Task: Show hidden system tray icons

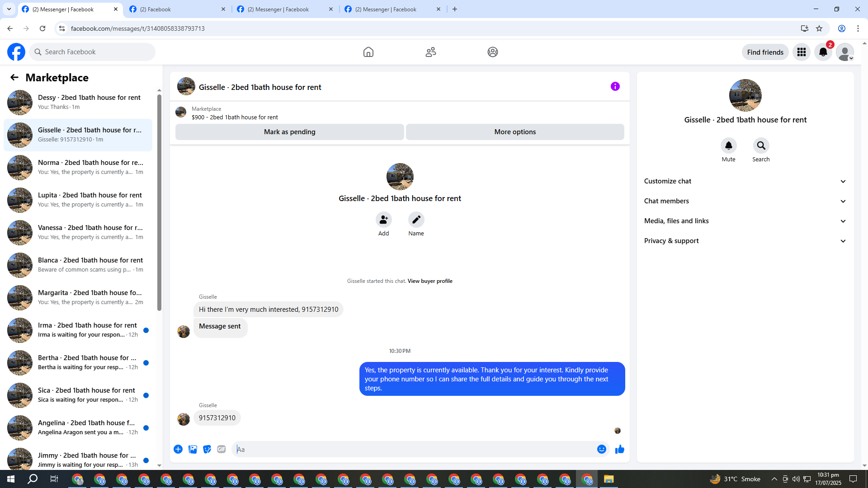Action: click(774, 479)
